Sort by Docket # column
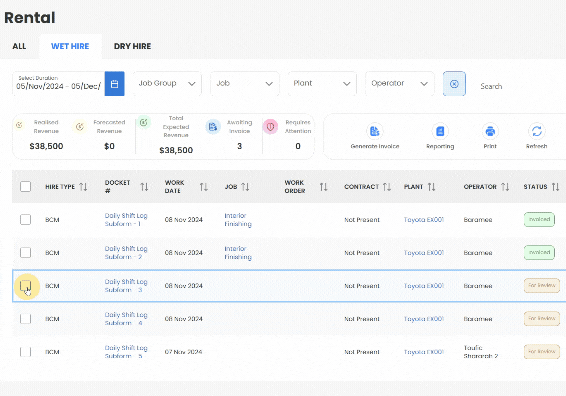Image resolution: width=566 pixels, height=396 pixels. pos(144,187)
